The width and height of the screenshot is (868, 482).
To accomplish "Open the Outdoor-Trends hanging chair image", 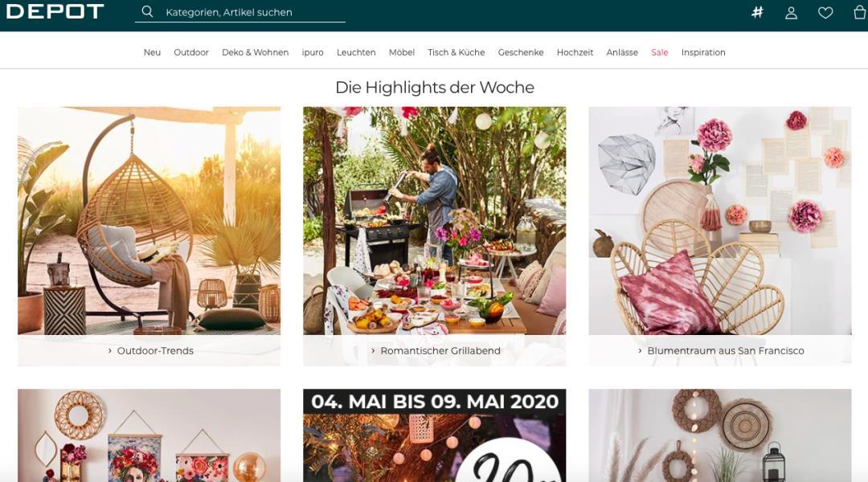I will [x=149, y=221].
